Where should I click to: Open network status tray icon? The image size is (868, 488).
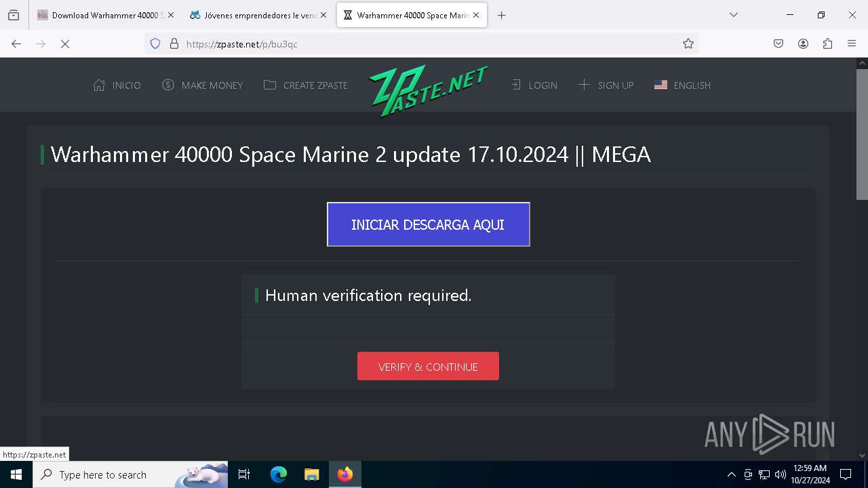[764, 474]
